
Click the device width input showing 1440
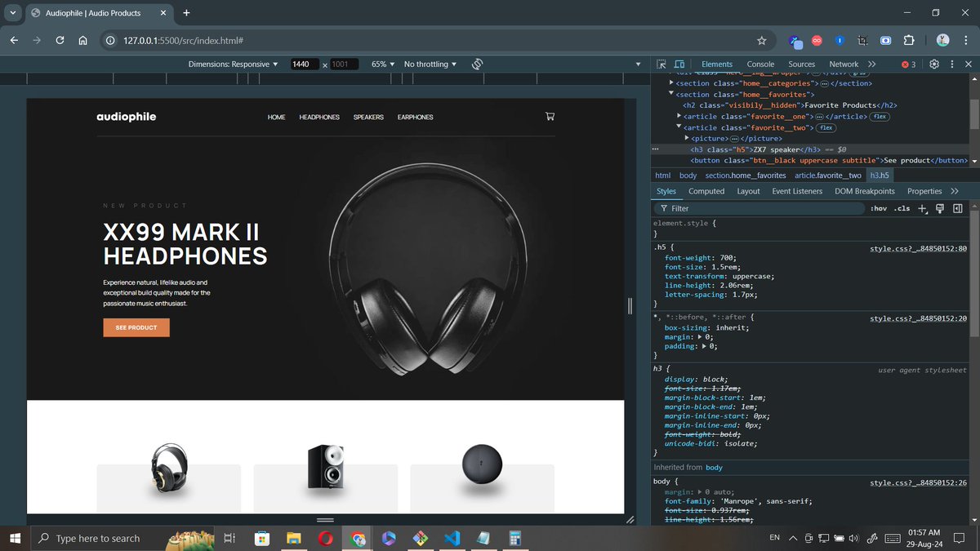click(303, 64)
